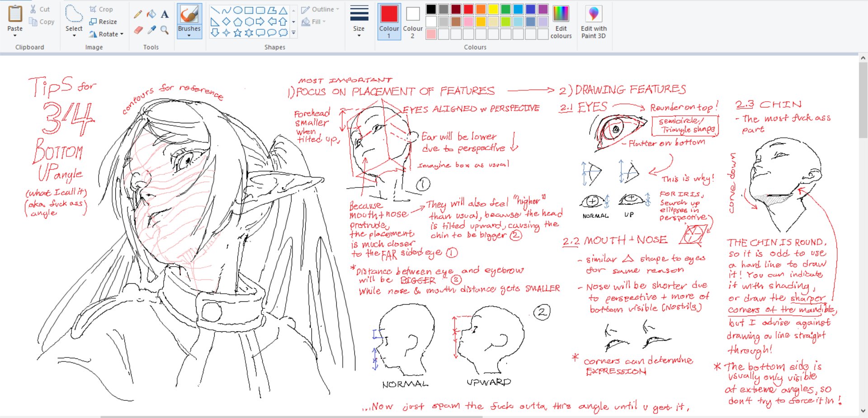Image resolution: width=868 pixels, height=418 pixels.
Task: Open the shape Outline dropdown
Action: (320, 9)
